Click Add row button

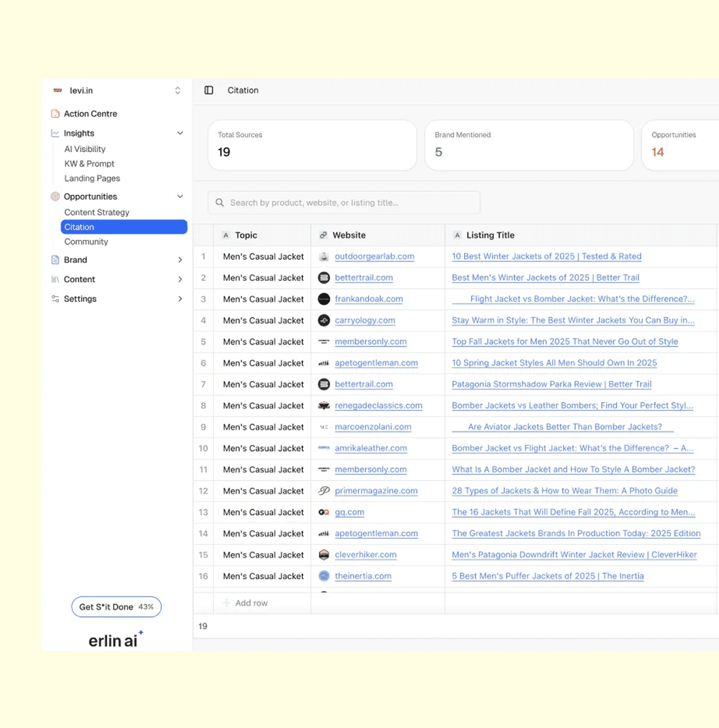[x=246, y=603]
